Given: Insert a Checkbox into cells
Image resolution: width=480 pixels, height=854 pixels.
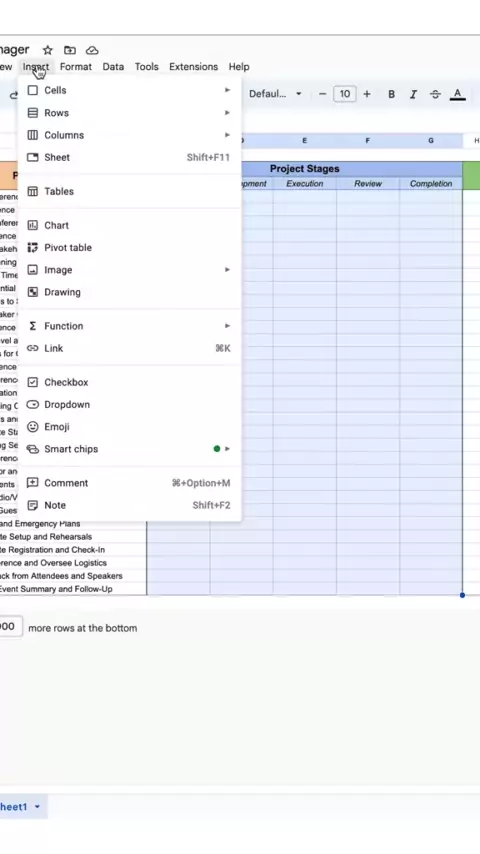Looking at the screenshot, I should tap(130, 382).
